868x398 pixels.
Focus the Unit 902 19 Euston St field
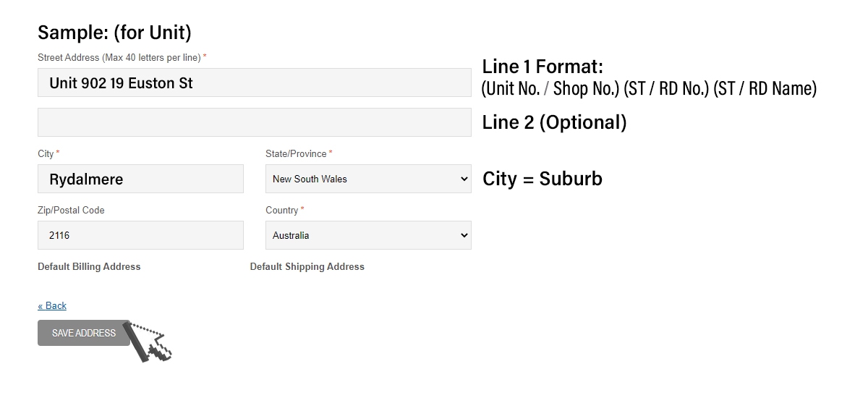(x=255, y=82)
